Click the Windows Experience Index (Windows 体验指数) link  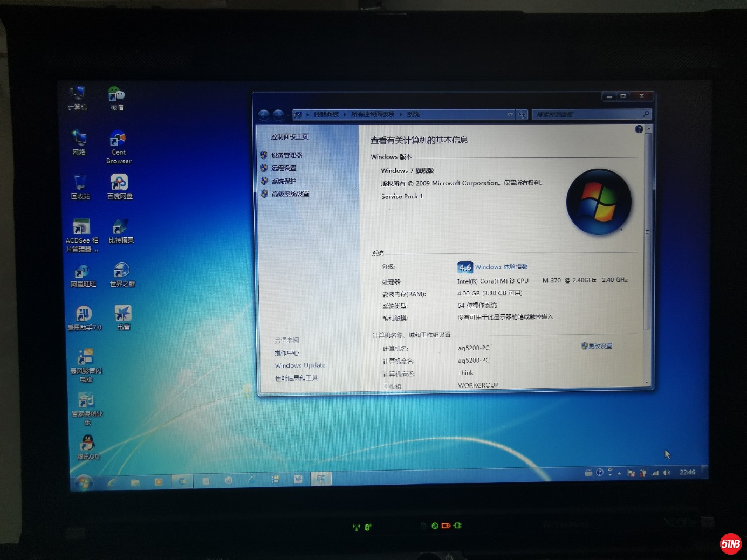tap(501, 267)
